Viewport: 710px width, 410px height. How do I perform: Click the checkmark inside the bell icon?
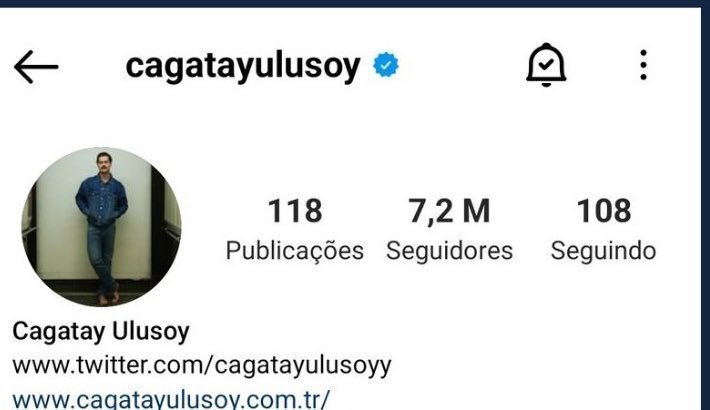pos(546,65)
